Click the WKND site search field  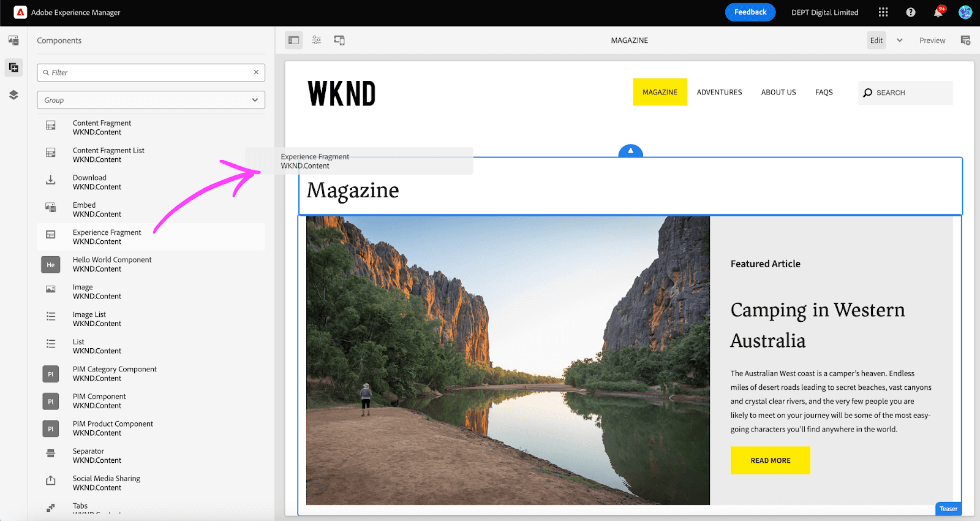[x=905, y=93]
